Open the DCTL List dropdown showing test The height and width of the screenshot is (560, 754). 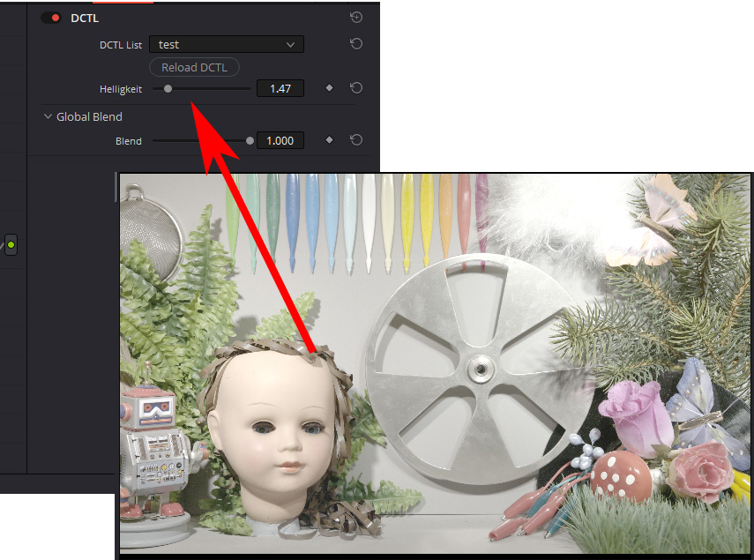[227, 44]
